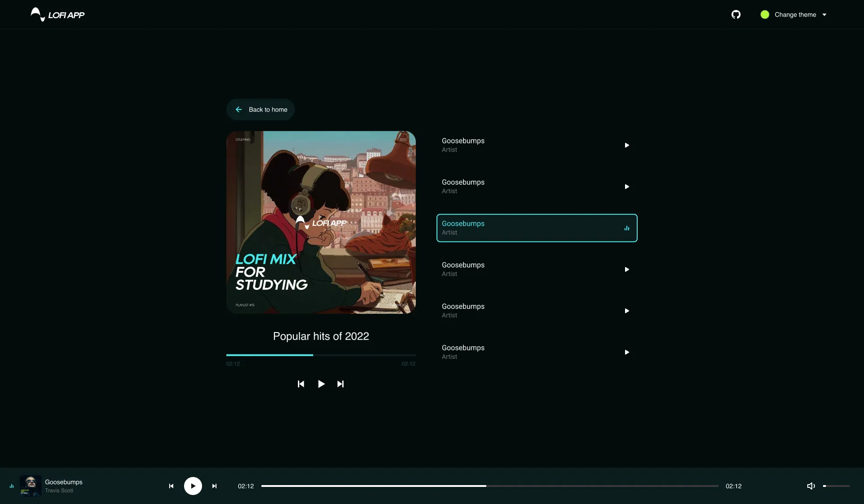Open the GitHub repository icon
The width and height of the screenshot is (864, 504).
click(736, 14)
